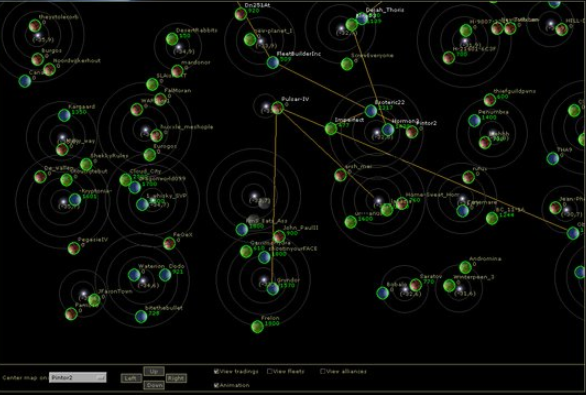
Task: Select the PegasieIV planet
Action: point(74,248)
